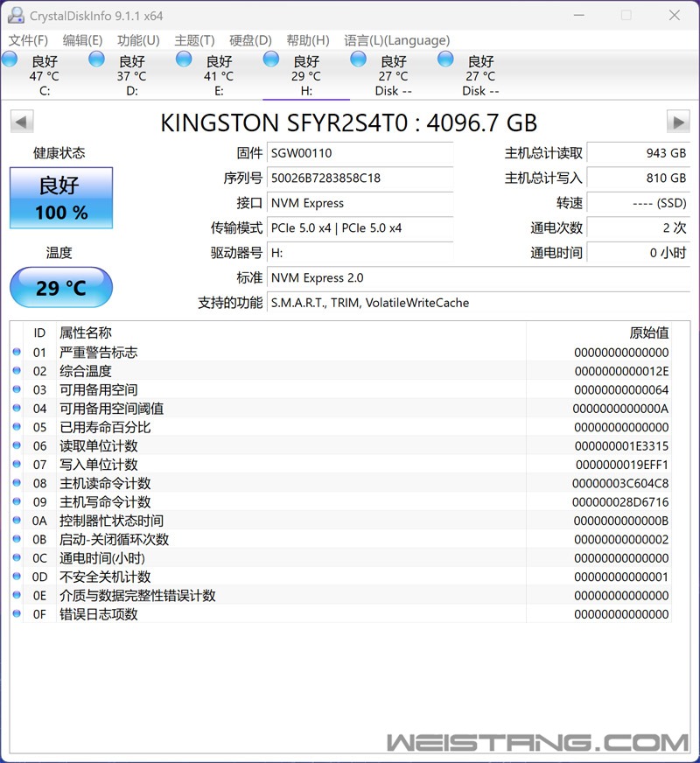Viewport: 700px width, 763px height.
Task: Click the rotation rate value ---- (SSD)
Action: coord(638,203)
